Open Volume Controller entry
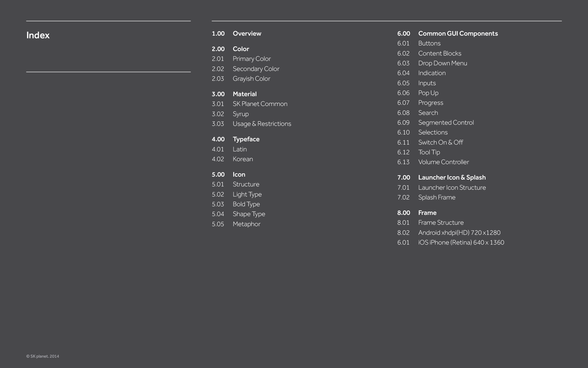 point(443,162)
